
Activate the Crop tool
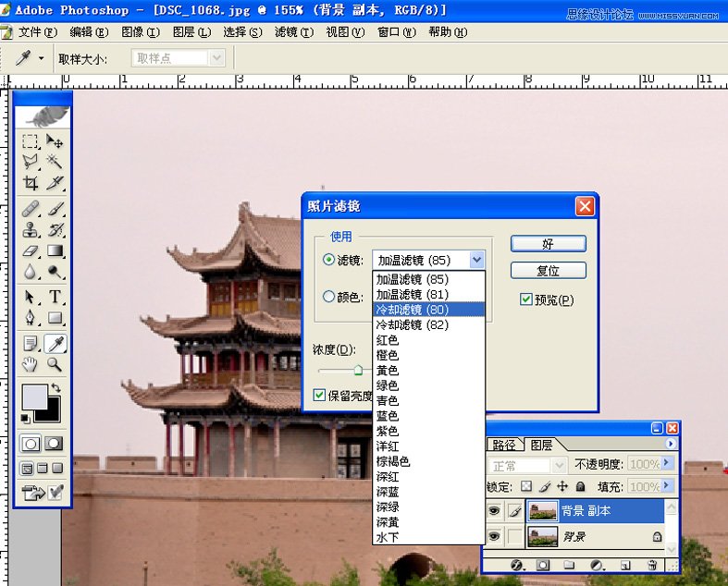click(31, 183)
